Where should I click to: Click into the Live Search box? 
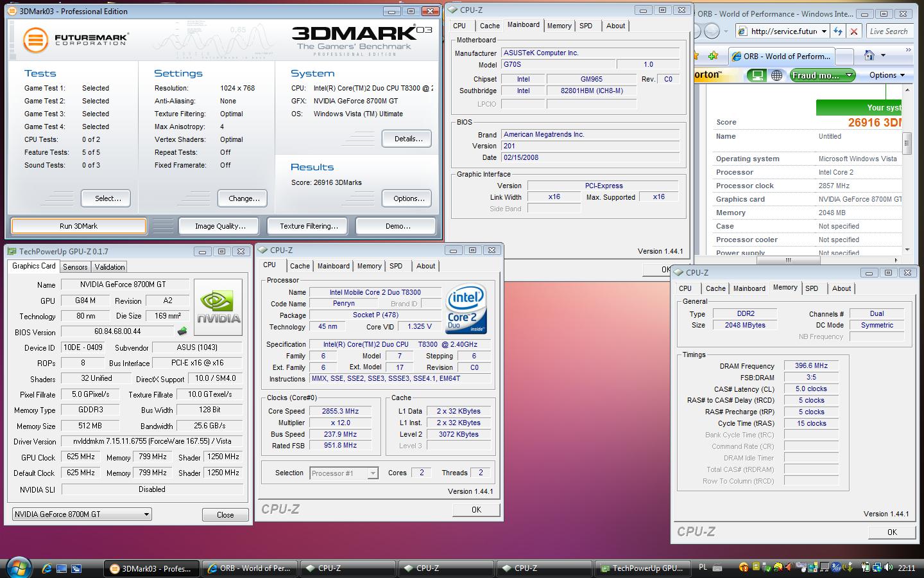[889, 31]
